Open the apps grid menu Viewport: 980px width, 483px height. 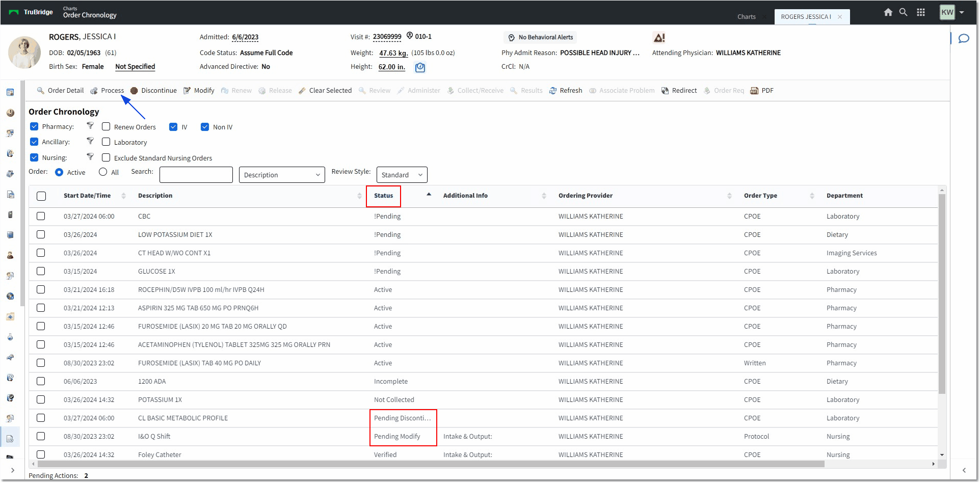point(921,12)
